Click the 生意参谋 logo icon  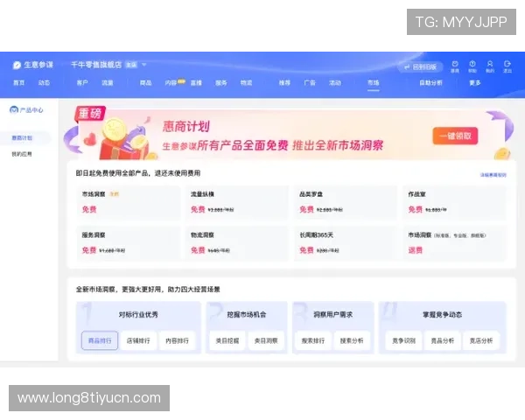click(x=17, y=65)
